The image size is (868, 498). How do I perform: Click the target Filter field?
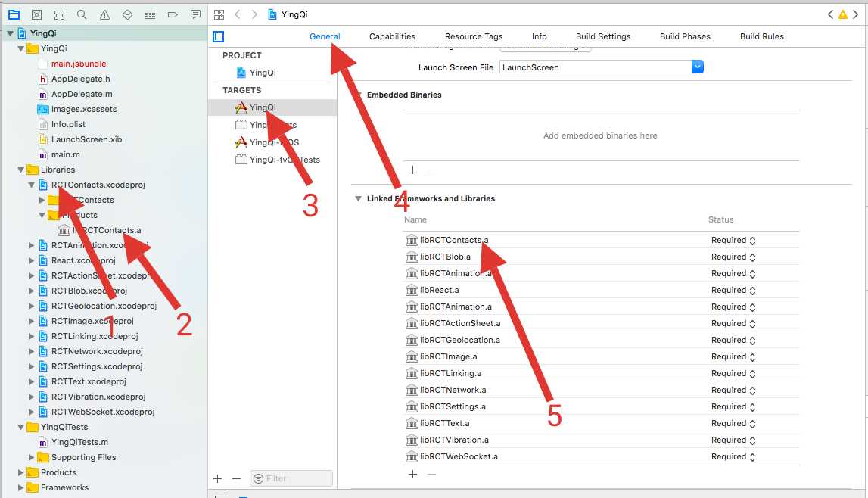tap(291, 478)
